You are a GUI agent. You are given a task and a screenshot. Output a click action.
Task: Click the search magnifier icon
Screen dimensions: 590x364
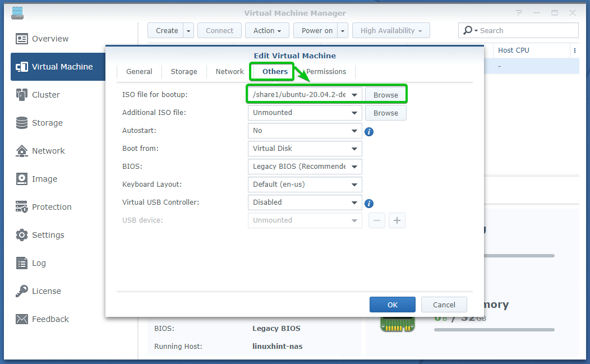point(468,30)
